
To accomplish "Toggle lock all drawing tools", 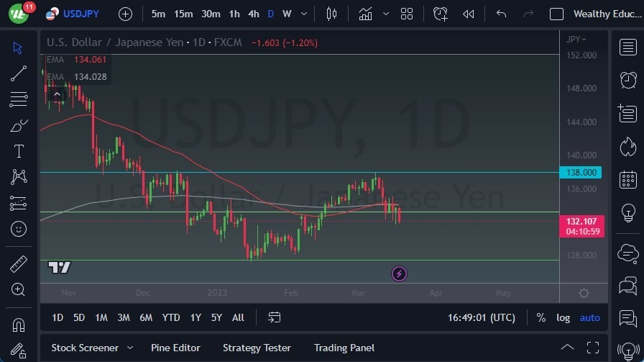I will [x=19, y=350].
